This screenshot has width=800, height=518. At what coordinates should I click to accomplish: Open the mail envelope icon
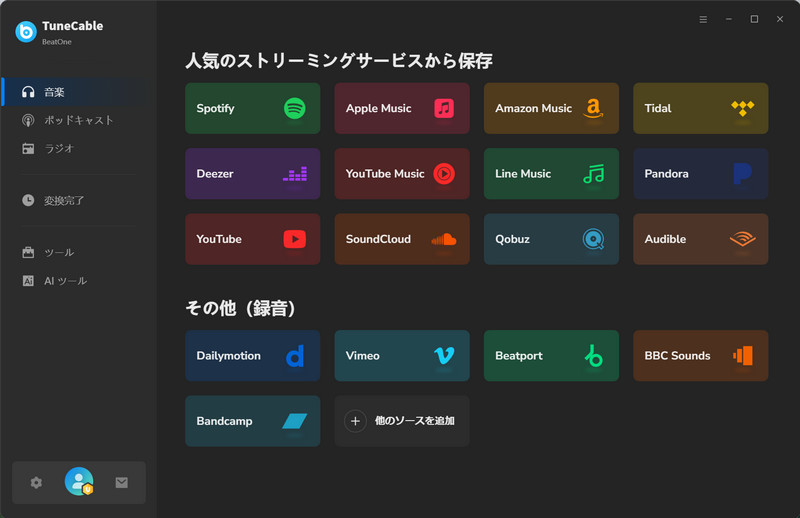[121, 482]
